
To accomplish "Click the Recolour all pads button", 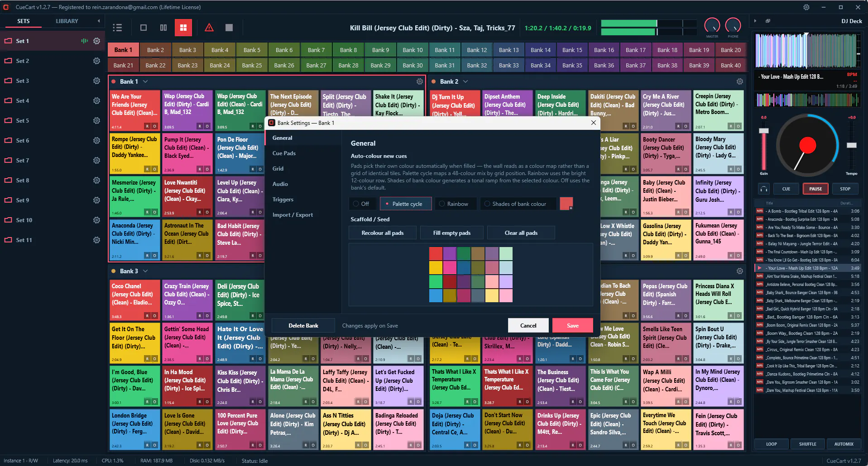I will pyautogui.click(x=383, y=233).
